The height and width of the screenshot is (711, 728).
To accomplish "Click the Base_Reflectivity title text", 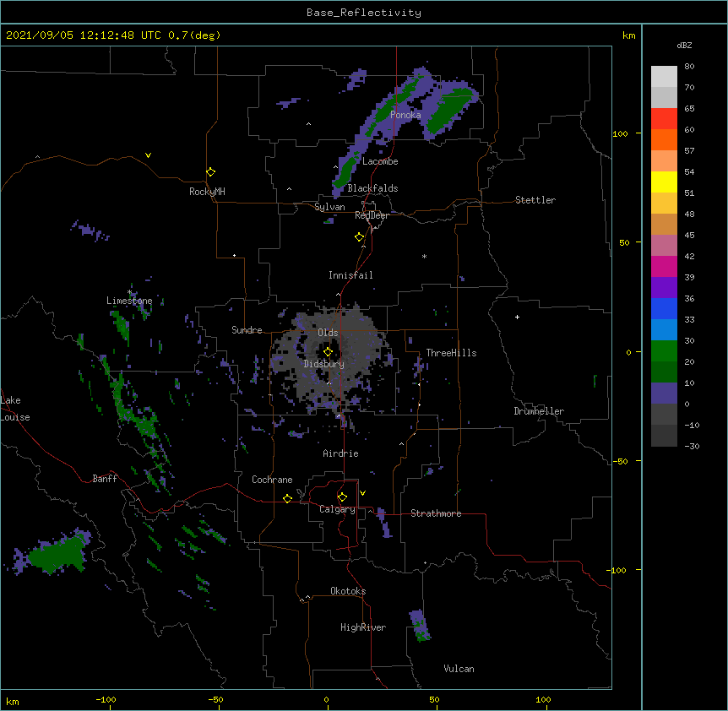I will click(364, 13).
